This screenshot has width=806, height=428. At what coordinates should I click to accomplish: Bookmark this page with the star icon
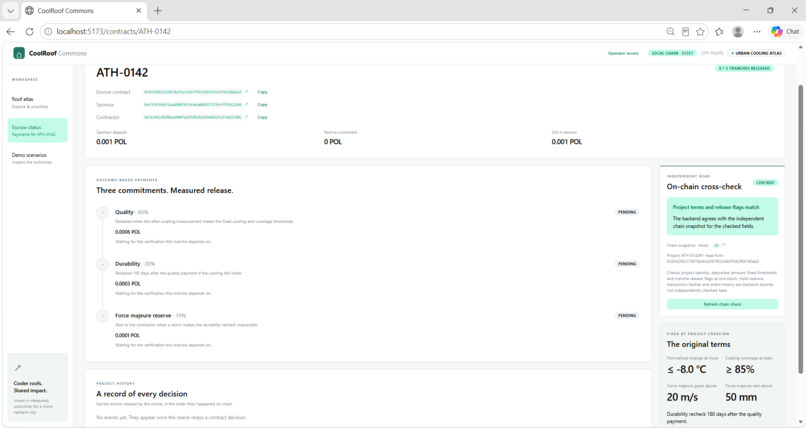(x=700, y=31)
